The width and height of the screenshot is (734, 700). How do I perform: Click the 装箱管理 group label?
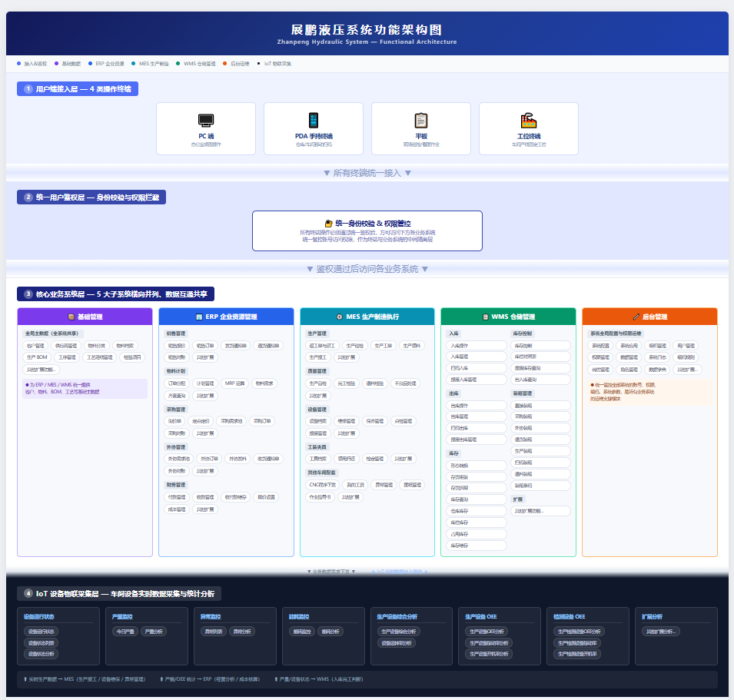click(523, 393)
